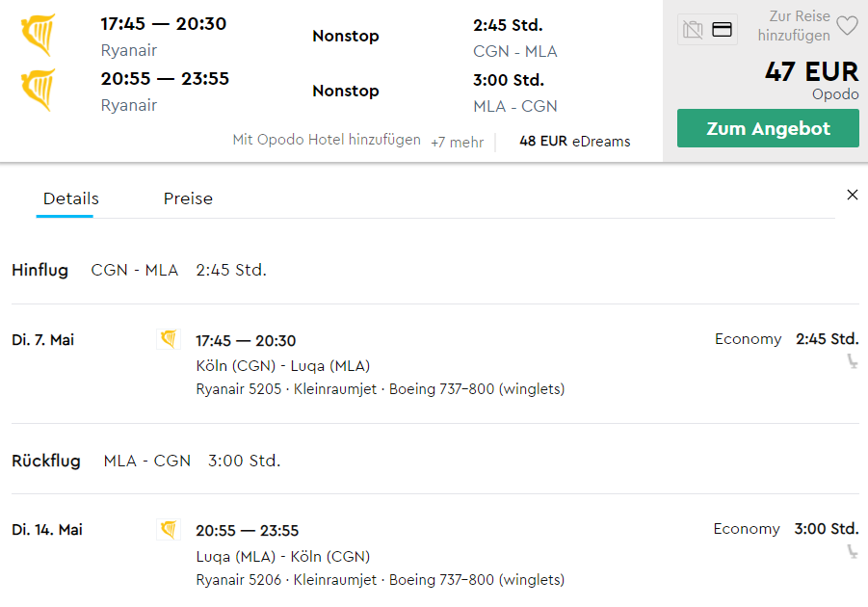Close the flight details panel

852,194
